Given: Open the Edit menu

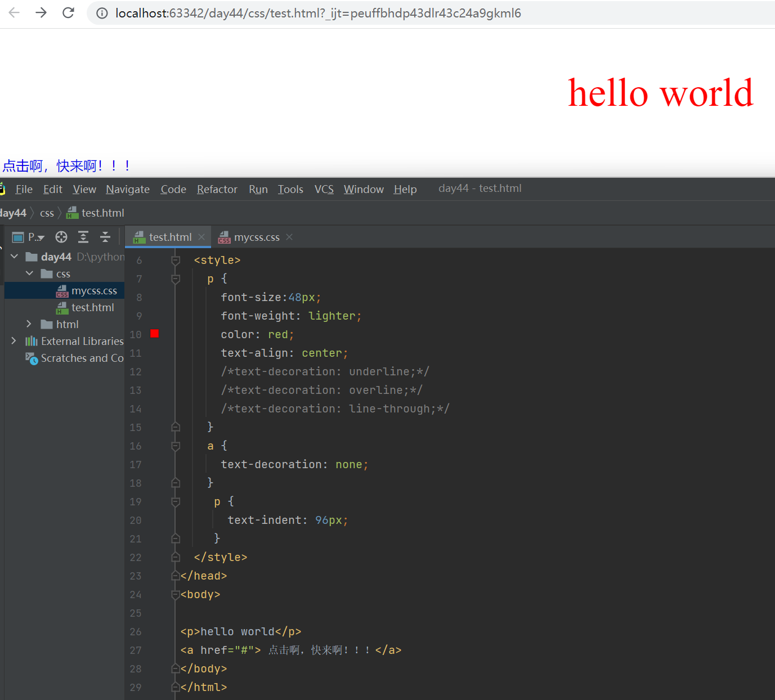Looking at the screenshot, I should tap(53, 189).
